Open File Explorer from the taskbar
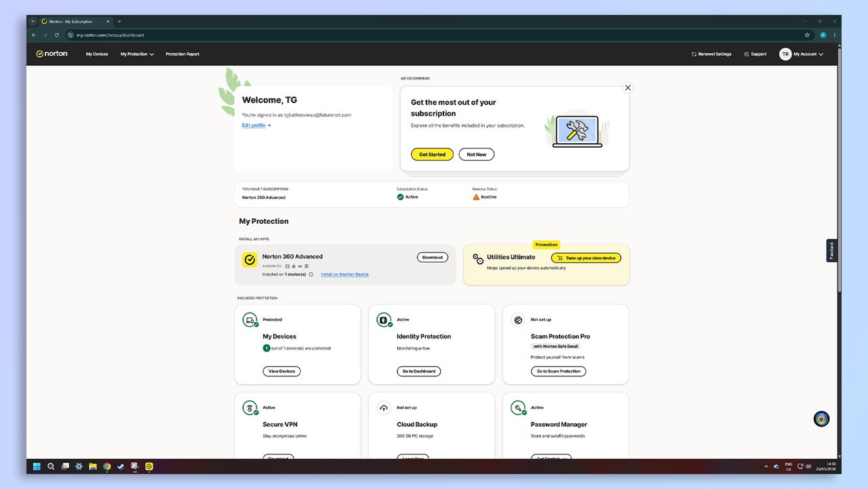 (x=93, y=467)
